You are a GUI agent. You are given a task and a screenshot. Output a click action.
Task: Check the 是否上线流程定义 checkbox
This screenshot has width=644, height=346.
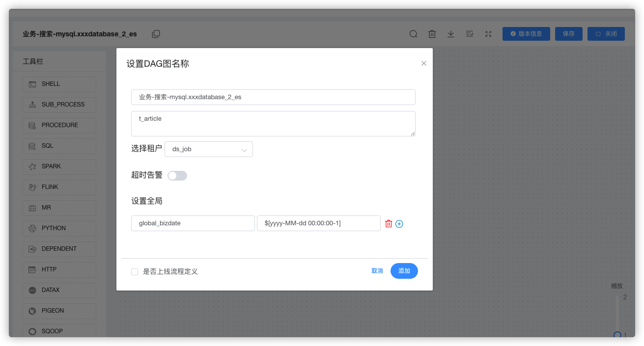pyautogui.click(x=134, y=271)
